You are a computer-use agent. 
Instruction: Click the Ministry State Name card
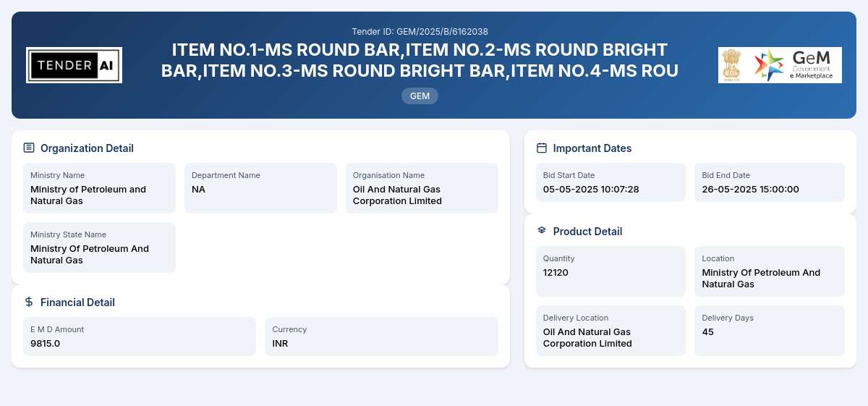click(x=99, y=248)
